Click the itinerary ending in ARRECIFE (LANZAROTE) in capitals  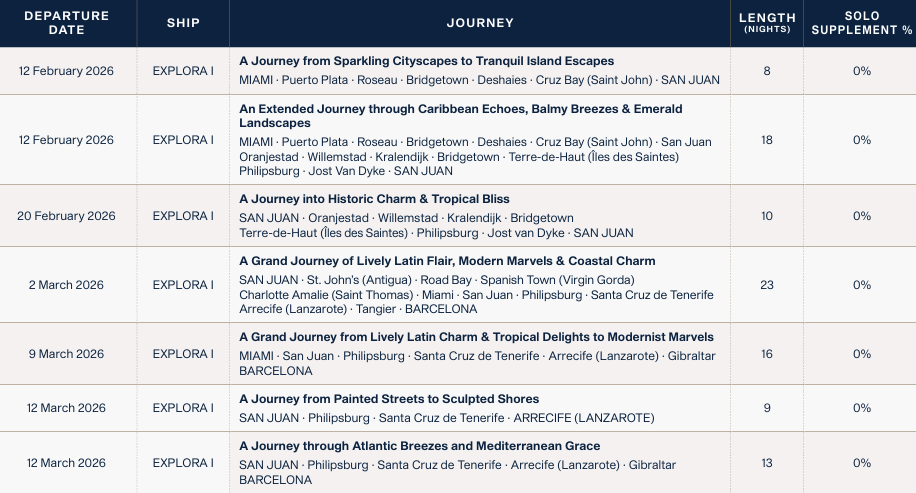(x=446, y=418)
